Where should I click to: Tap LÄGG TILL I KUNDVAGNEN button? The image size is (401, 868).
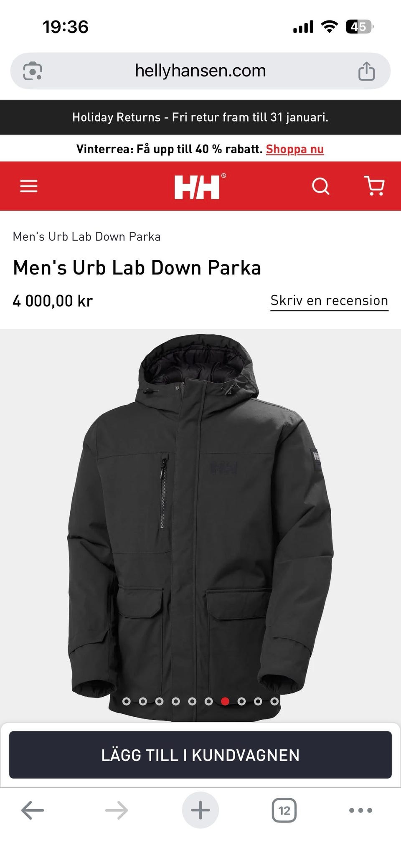[200, 755]
